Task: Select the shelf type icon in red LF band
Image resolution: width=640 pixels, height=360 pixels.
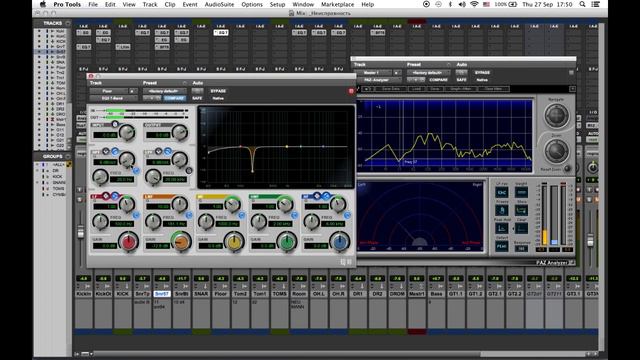Action: [115, 196]
